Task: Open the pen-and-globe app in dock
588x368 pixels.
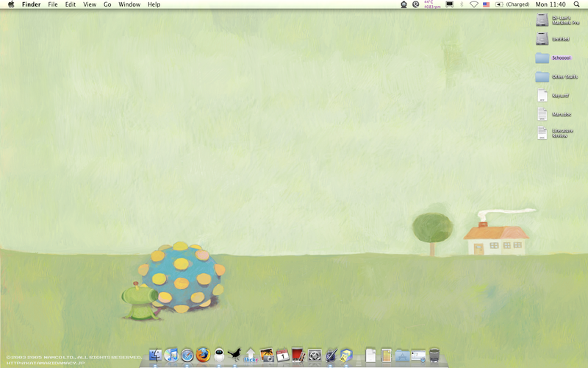Action: click(x=331, y=355)
